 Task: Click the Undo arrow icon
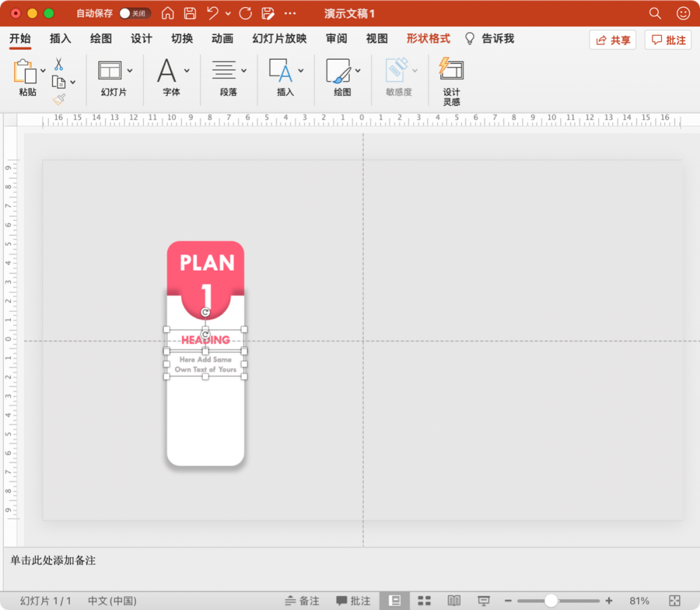tap(213, 13)
